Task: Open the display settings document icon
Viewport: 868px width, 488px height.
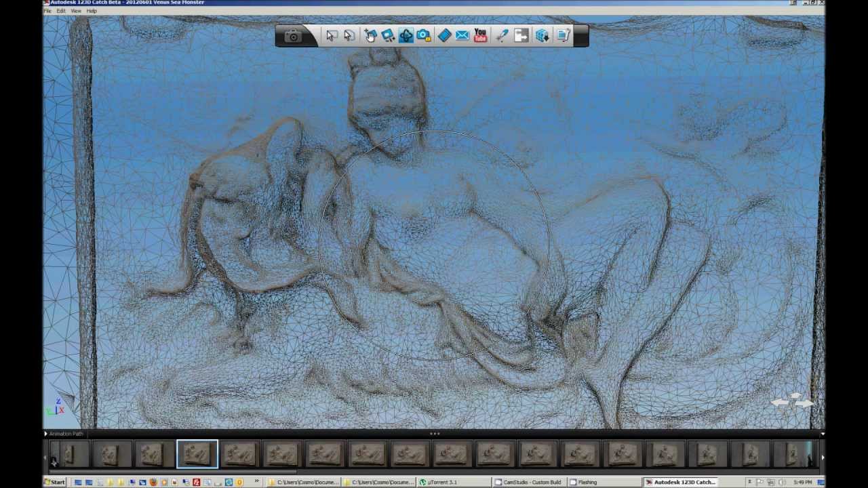Action: pyautogui.click(x=564, y=36)
